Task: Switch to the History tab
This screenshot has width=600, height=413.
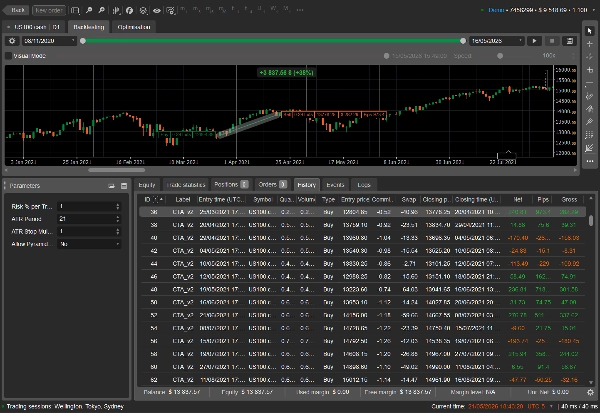Action: [x=307, y=185]
